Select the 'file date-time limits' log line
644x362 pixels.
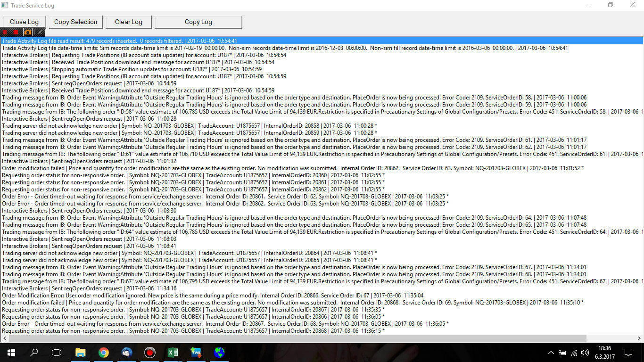coord(322,48)
